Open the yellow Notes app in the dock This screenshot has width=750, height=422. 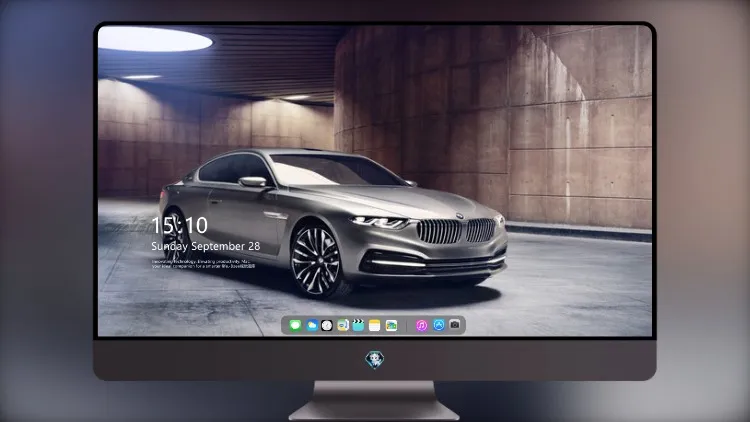point(375,325)
